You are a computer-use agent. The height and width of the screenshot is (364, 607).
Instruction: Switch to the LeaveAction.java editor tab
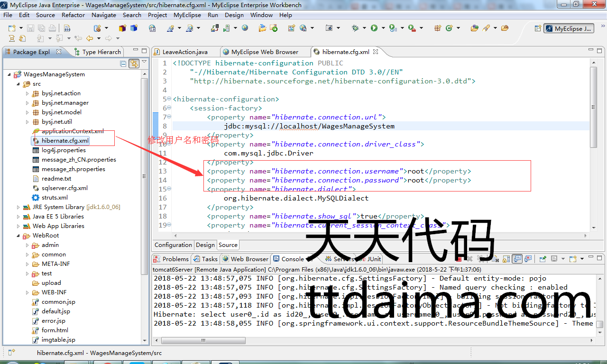(x=184, y=52)
